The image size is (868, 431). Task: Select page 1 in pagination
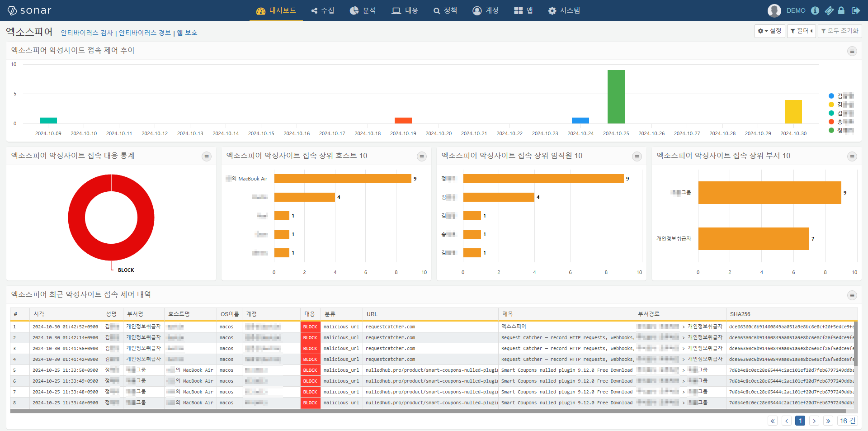800,421
